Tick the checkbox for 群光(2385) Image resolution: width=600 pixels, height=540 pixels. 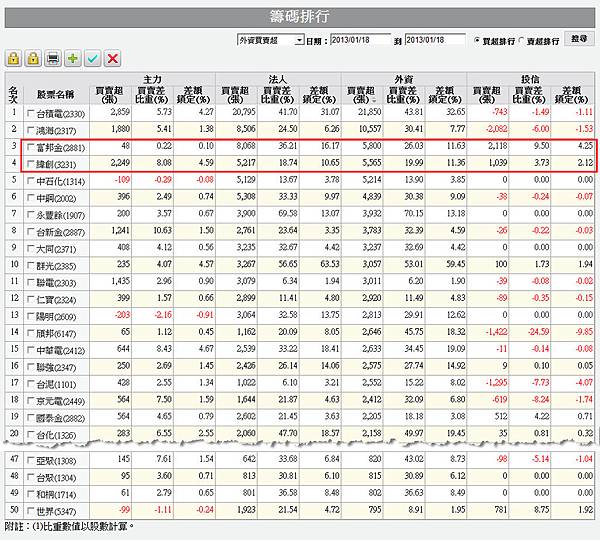[x=31, y=265]
